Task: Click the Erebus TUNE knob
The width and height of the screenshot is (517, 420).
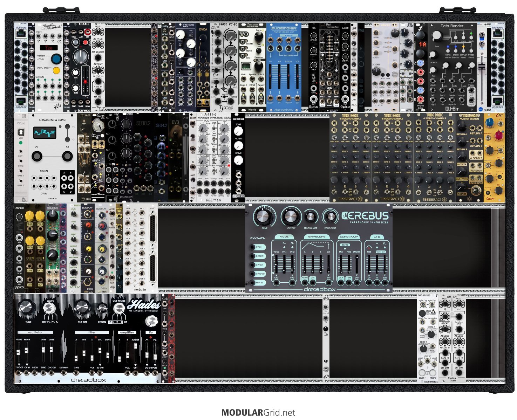Action: (x=264, y=216)
